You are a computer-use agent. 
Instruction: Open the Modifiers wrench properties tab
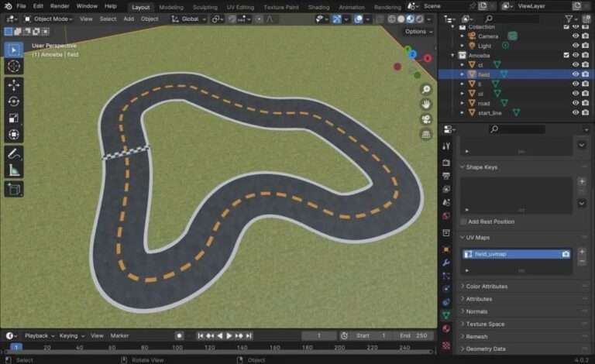point(446,263)
